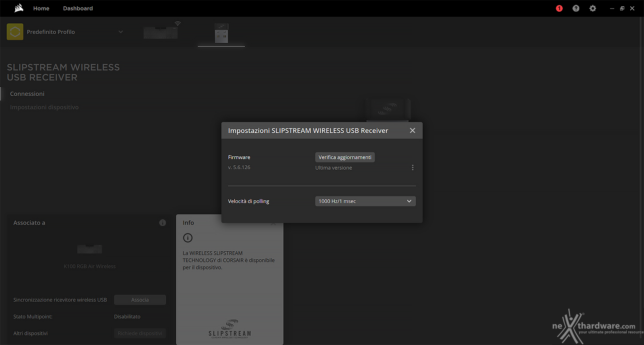Select Impostazioni dispositivo section
This screenshot has height=345, width=644.
pos(44,107)
